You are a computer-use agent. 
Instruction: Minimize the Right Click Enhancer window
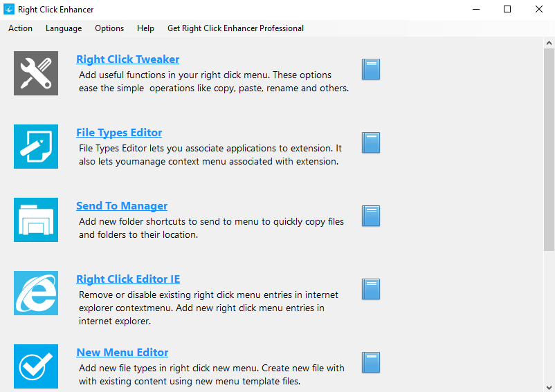coord(476,9)
